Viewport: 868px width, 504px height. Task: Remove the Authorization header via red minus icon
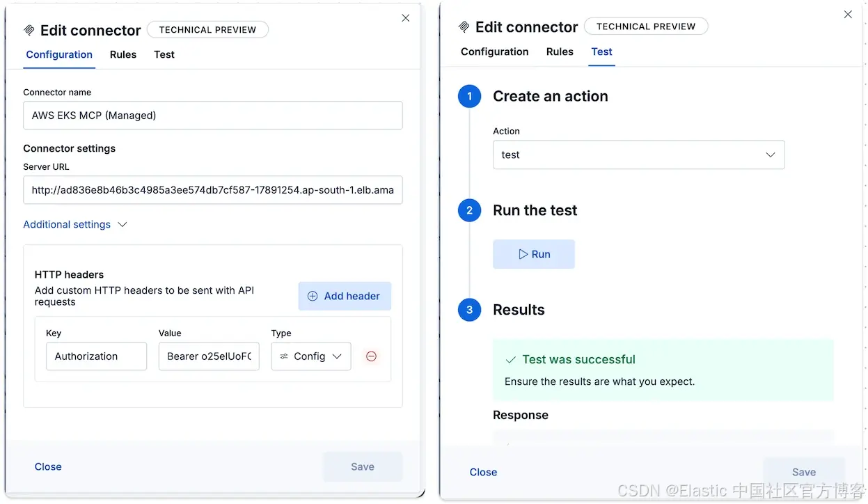click(371, 356)
